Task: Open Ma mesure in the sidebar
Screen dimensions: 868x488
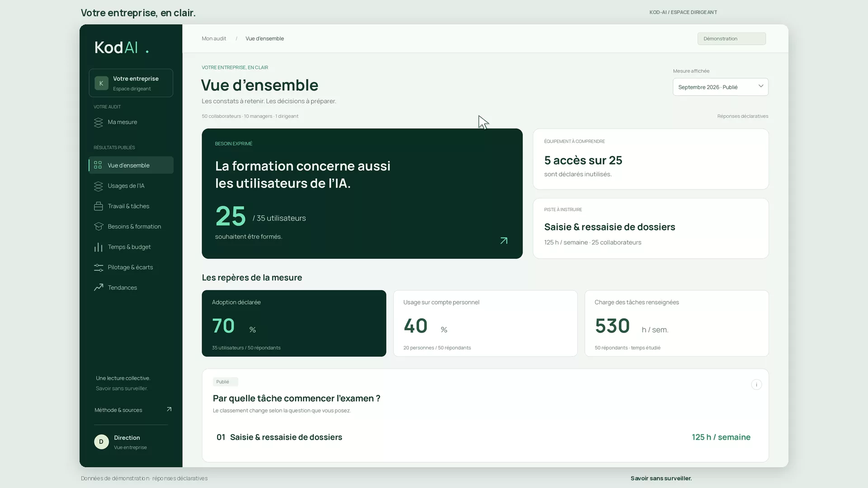Action: 131,122
